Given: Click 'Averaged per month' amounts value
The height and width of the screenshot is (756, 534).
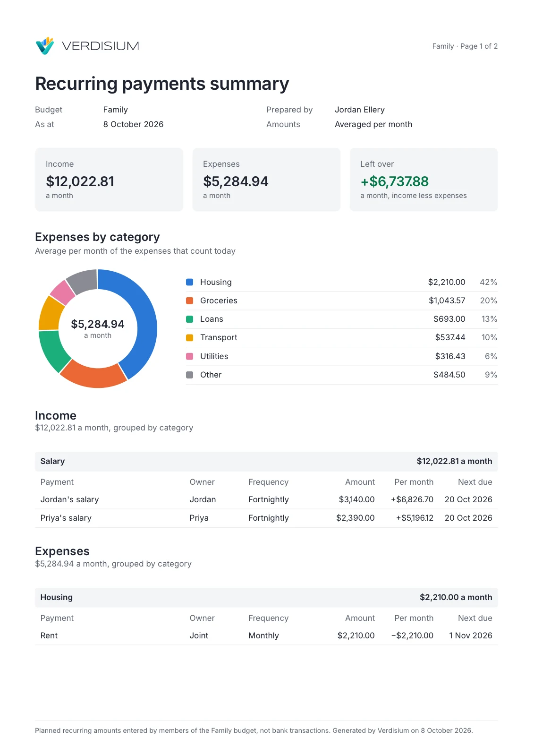Looking at the screenshot, I should 373,124.
